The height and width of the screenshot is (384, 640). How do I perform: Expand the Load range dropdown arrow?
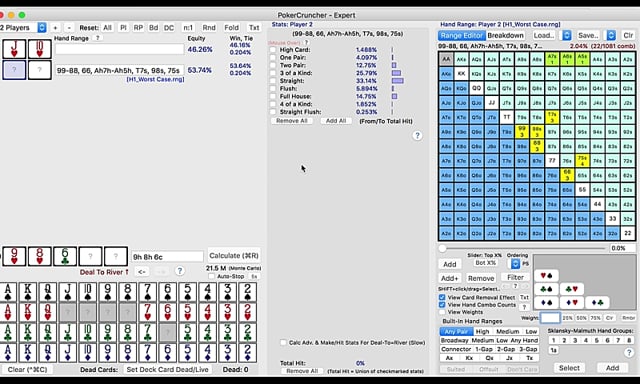tap(567, 36)
